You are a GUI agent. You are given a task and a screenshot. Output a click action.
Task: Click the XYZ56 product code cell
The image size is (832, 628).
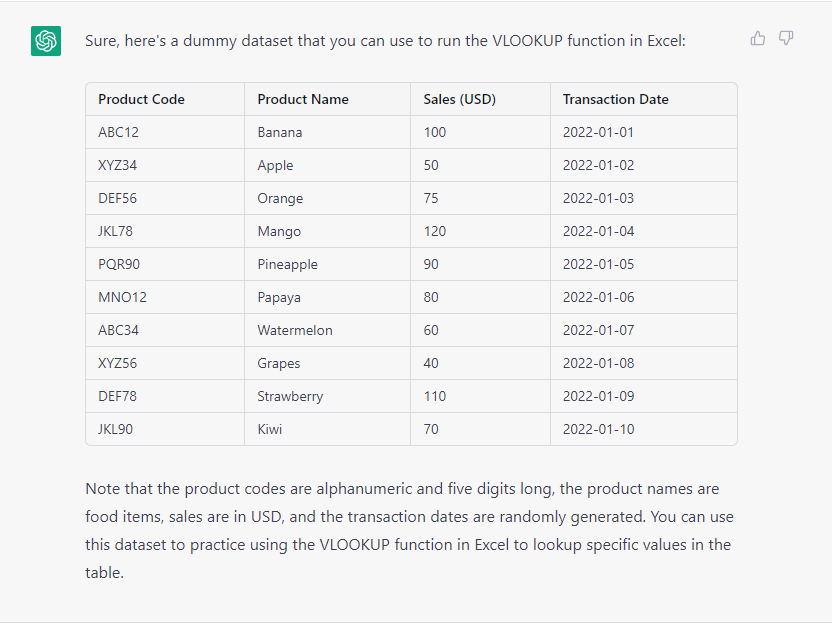click(118, 363)
